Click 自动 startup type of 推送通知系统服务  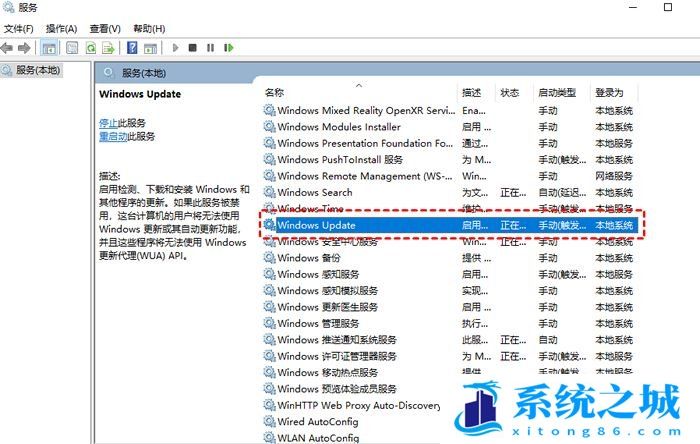point(547,340)
